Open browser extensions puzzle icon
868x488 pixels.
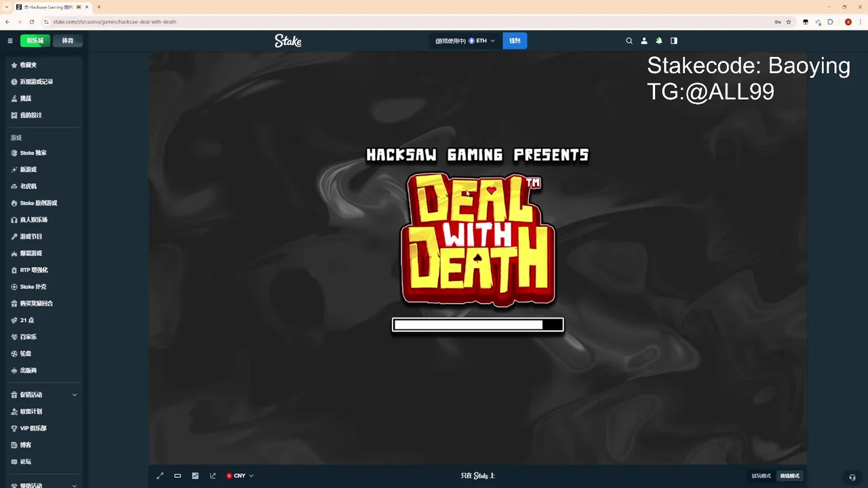(830, 22)
